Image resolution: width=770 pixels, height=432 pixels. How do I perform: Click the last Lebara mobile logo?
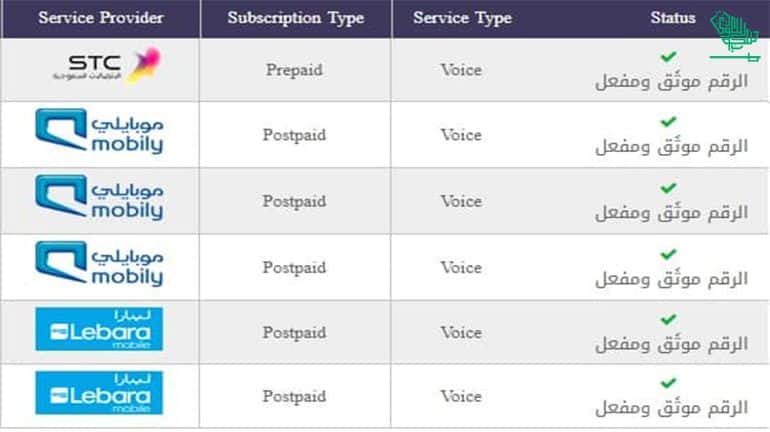[x=99, y=393]
